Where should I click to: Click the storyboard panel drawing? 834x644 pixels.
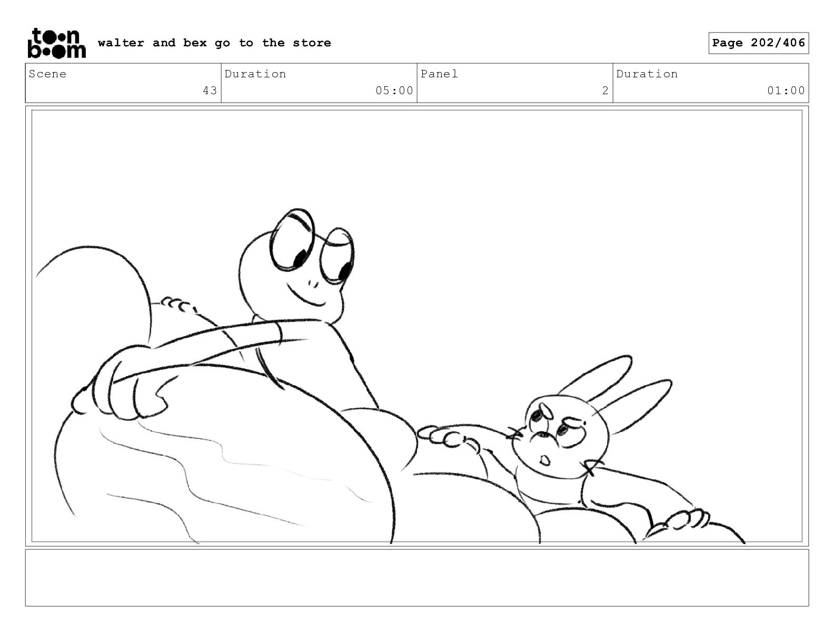417,326
